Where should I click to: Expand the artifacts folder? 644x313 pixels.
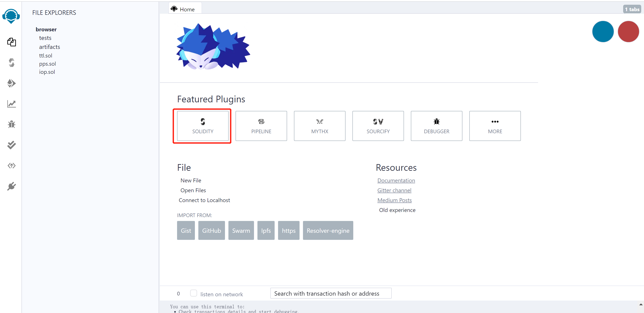click(x=49, y=47)
